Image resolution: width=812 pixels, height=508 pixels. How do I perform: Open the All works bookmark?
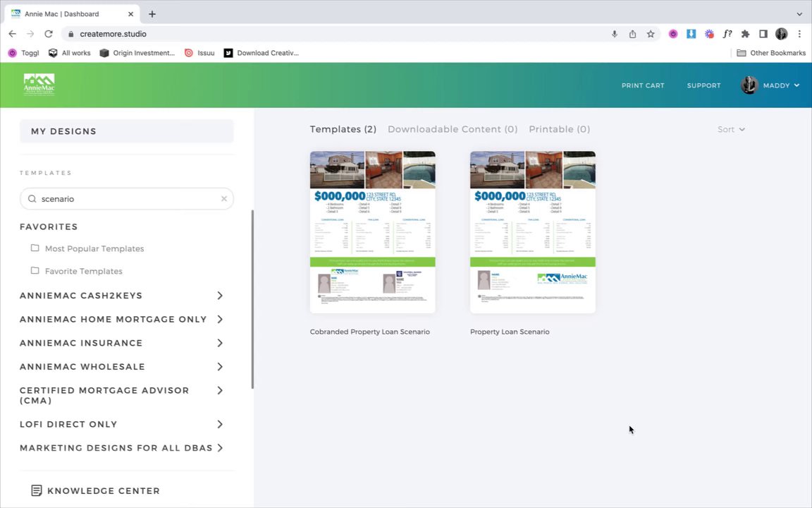point(69,53)
